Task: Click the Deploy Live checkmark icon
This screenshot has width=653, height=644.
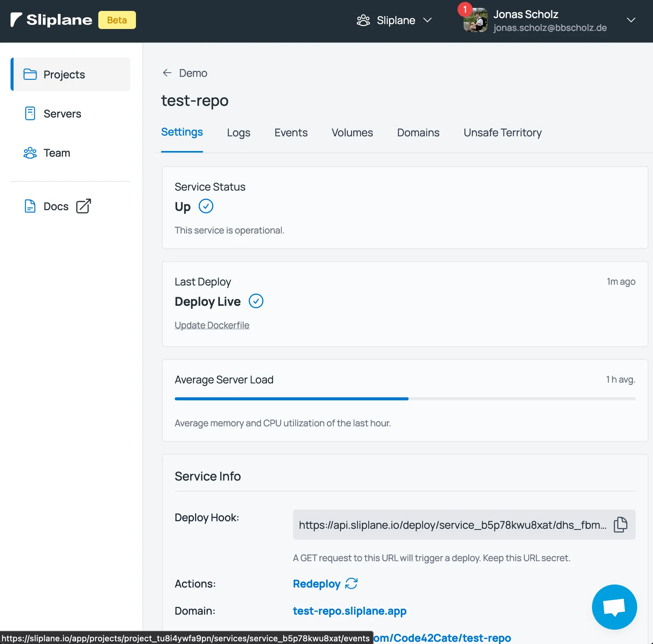Action: 256,301
